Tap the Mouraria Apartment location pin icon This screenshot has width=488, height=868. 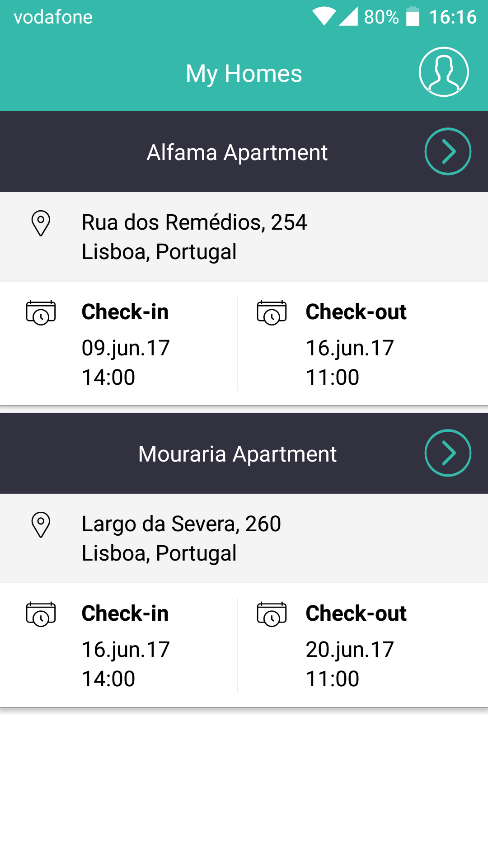tap(41, 524)
